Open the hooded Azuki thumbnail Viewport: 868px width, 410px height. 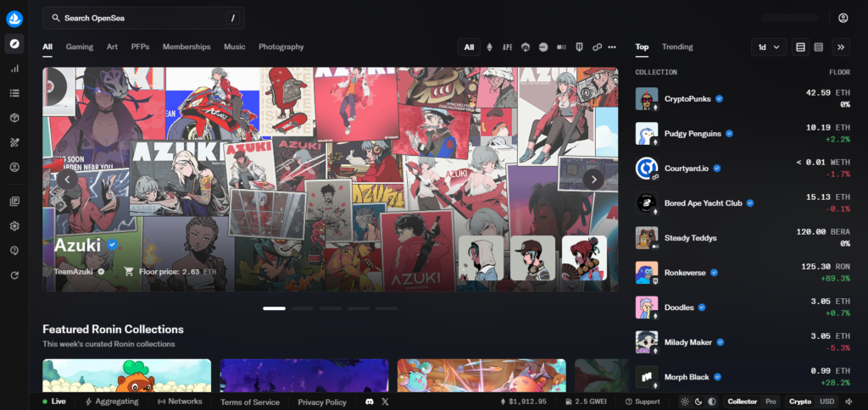[x=481, y=258]
